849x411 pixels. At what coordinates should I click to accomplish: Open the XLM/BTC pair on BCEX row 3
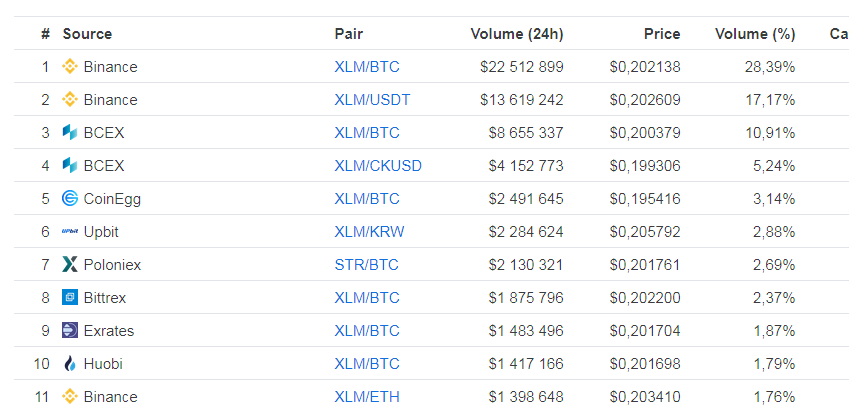click(x=367, y=133)
